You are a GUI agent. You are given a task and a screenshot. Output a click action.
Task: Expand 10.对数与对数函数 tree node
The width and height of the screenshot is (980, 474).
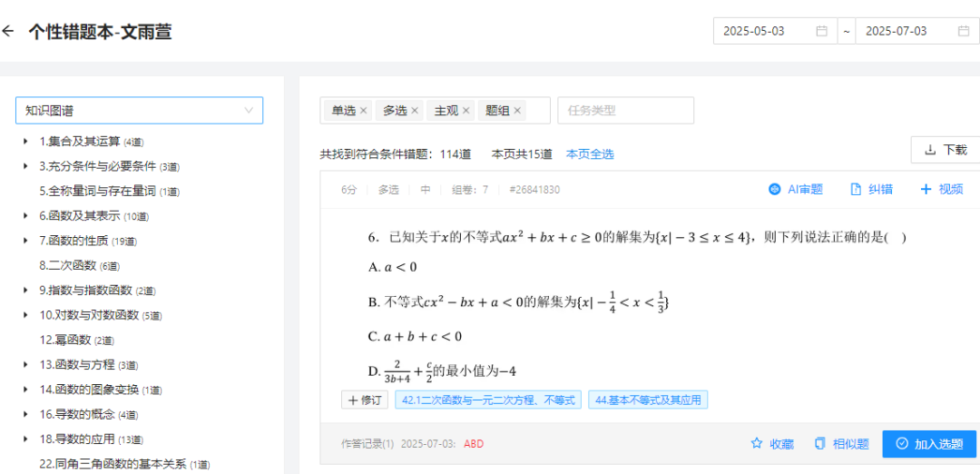25,315
